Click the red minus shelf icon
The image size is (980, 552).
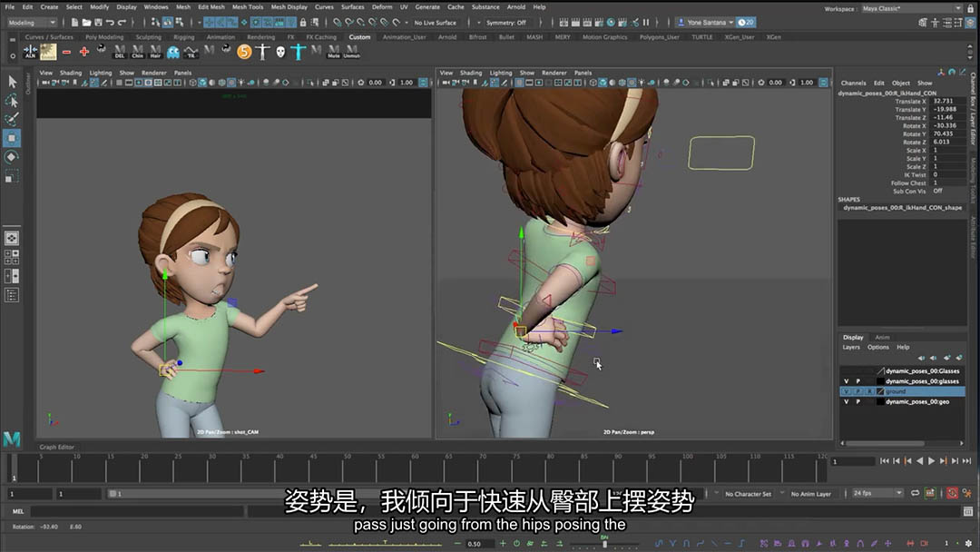point(66,52)
